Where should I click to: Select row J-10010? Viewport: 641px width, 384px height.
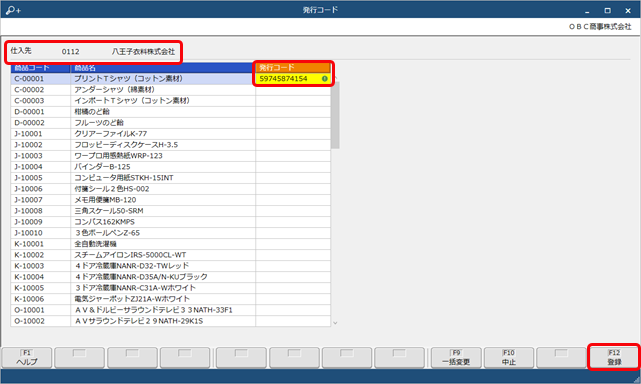click(x=170, y=233)
